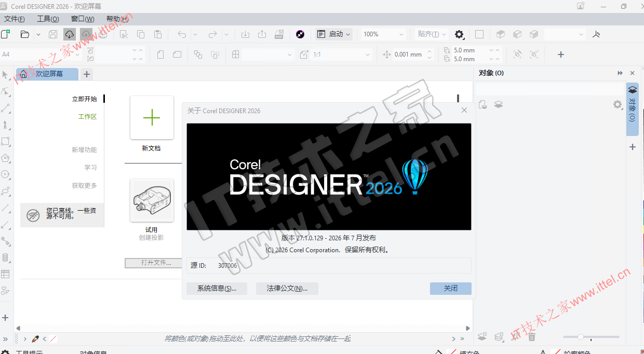Click the cloud upload icon

point(86,34)
